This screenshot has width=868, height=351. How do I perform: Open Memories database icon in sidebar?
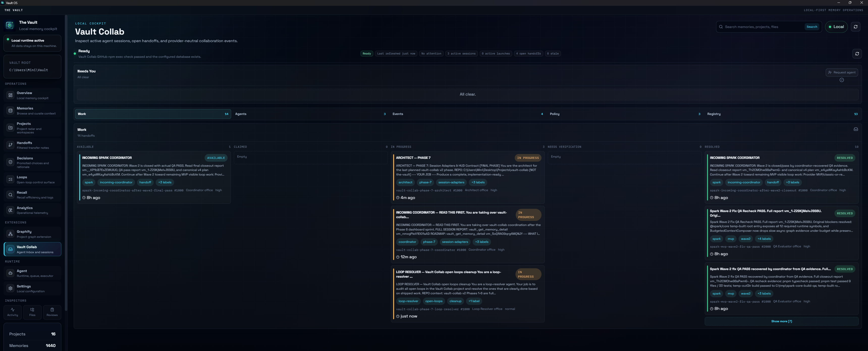[10, 110]
